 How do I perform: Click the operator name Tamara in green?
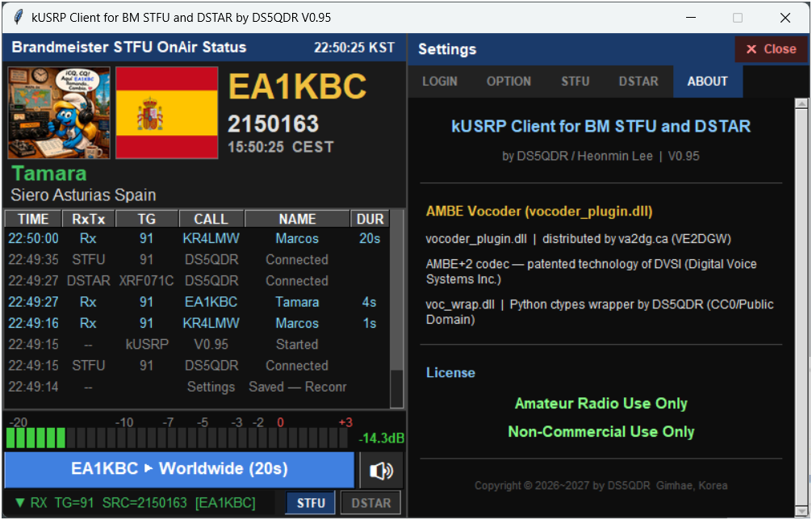click(x=49, y=174)
